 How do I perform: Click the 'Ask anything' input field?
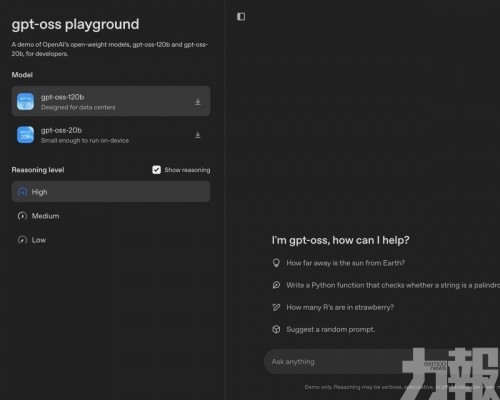[382, 362]
